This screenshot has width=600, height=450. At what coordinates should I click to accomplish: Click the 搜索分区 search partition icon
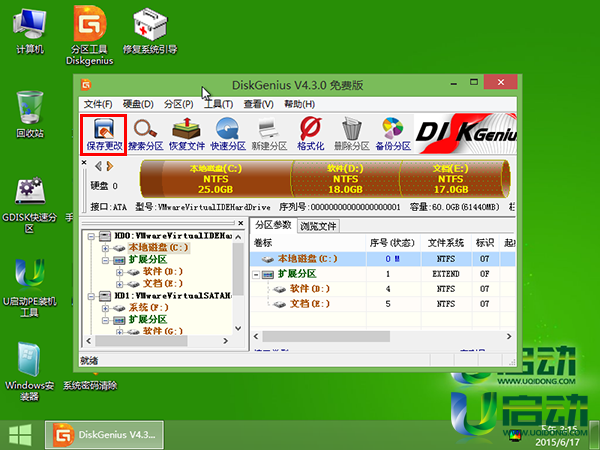tap(145, 135)
